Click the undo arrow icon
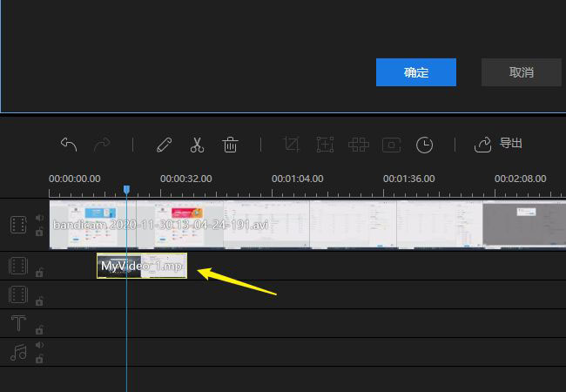 click(69, 145)
